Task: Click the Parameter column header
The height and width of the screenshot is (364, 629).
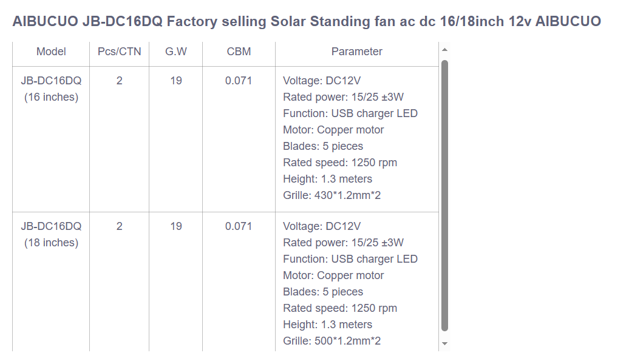Action: pyautogui.click(x=356, y=52)
